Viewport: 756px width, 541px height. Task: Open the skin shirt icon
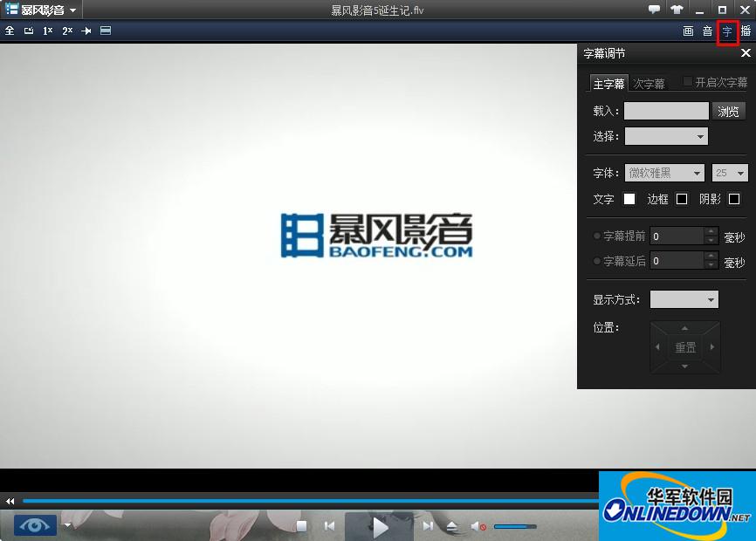pyautogui.click(x=677, y=9)
